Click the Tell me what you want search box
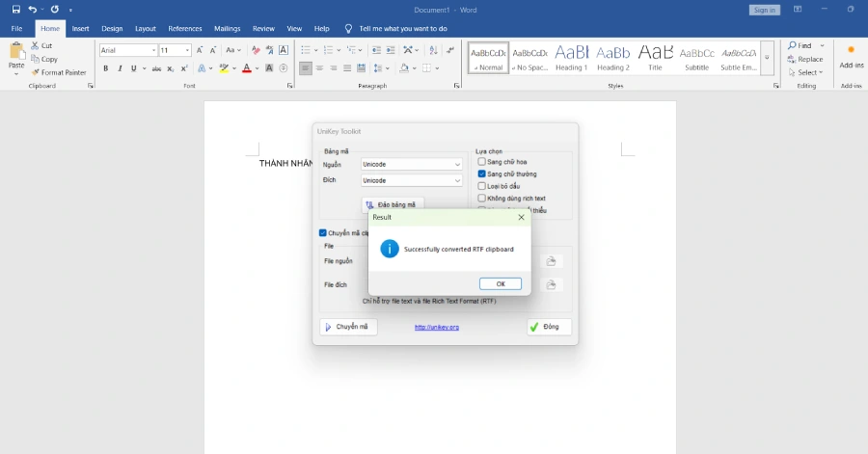The width and height of the screenshot is (868, 454). (x=403, y=29)
